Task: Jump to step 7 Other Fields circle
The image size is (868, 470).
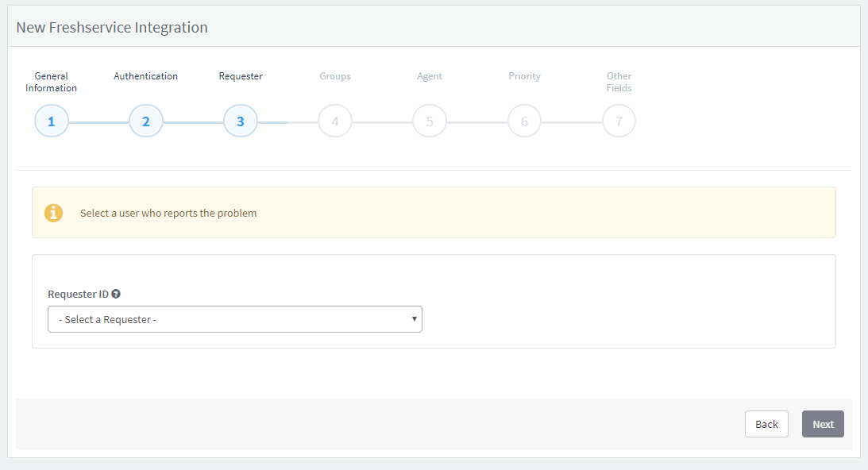Action: pos(619,121)
